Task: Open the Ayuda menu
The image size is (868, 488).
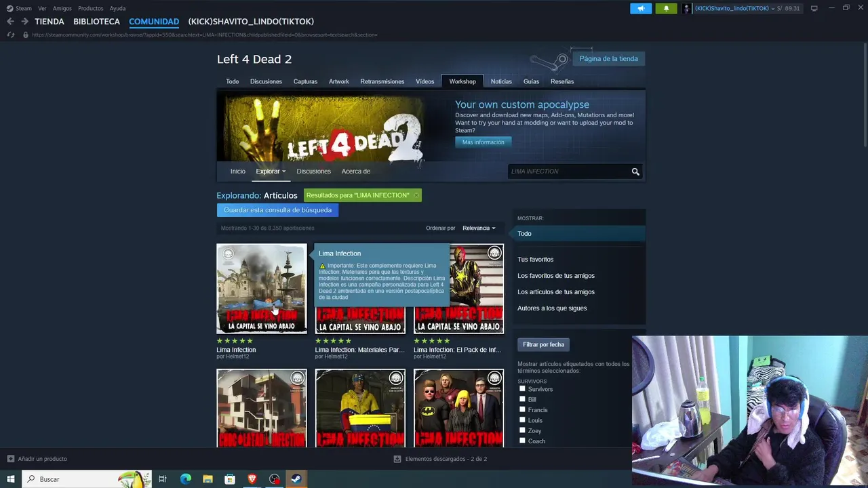Action: [117, 8]
